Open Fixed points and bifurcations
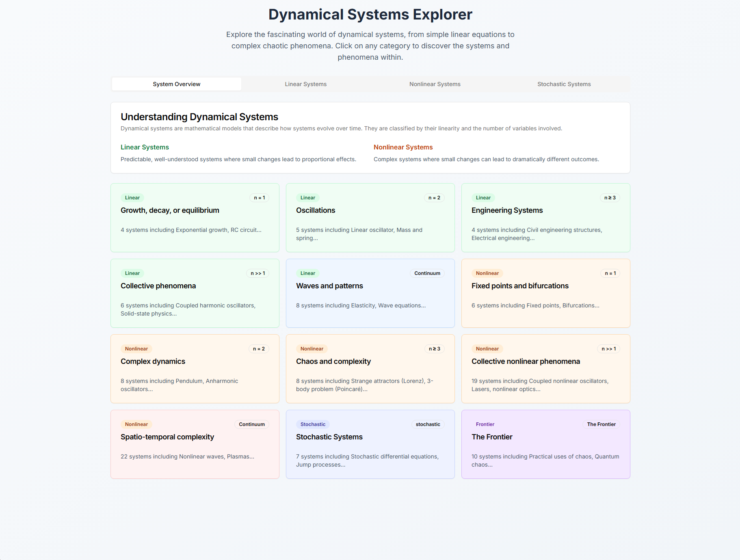Viewport: 740px width, 560px height. pyautogui.click(x=545, y=293)
